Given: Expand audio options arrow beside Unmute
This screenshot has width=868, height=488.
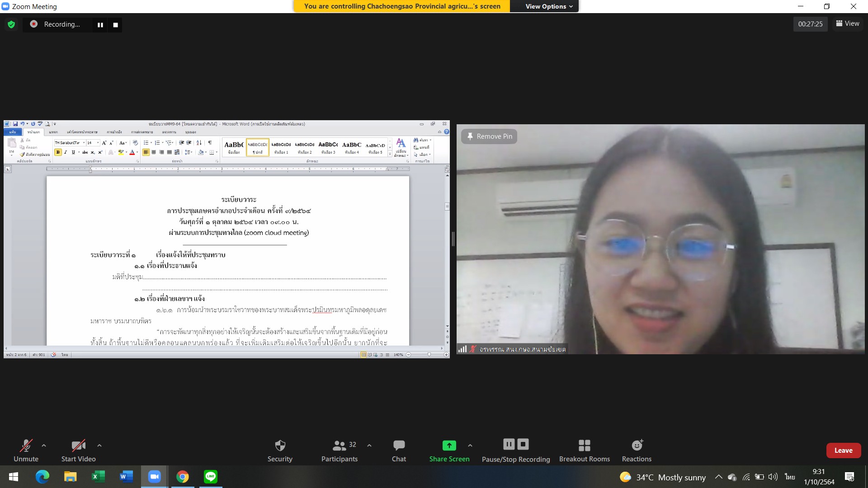Looking at the screenshot, I should tap(44, 446).
